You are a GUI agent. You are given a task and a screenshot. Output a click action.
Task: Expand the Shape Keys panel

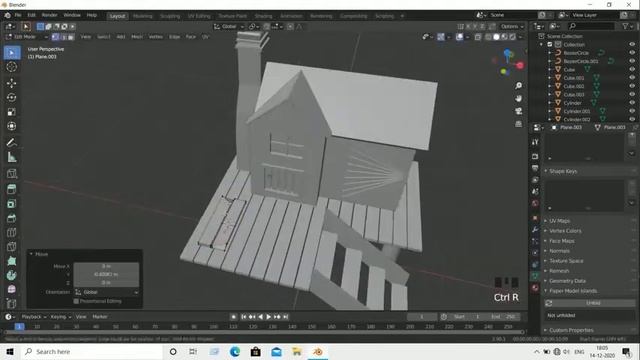pos(563,171)
